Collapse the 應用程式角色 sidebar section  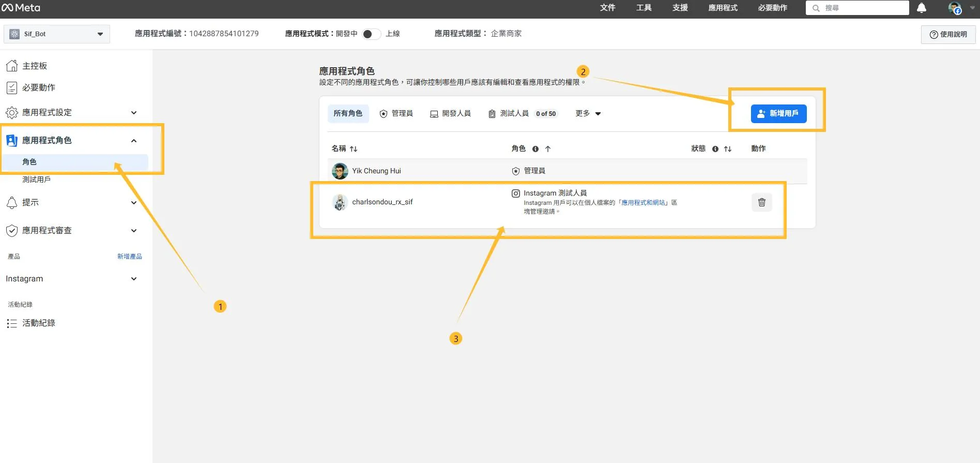click(134, 141)
